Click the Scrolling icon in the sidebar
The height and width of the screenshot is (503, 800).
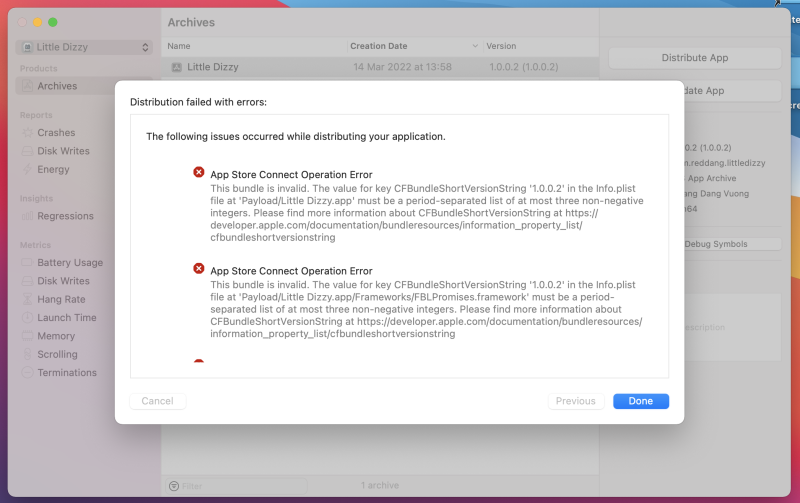point(28,355)
